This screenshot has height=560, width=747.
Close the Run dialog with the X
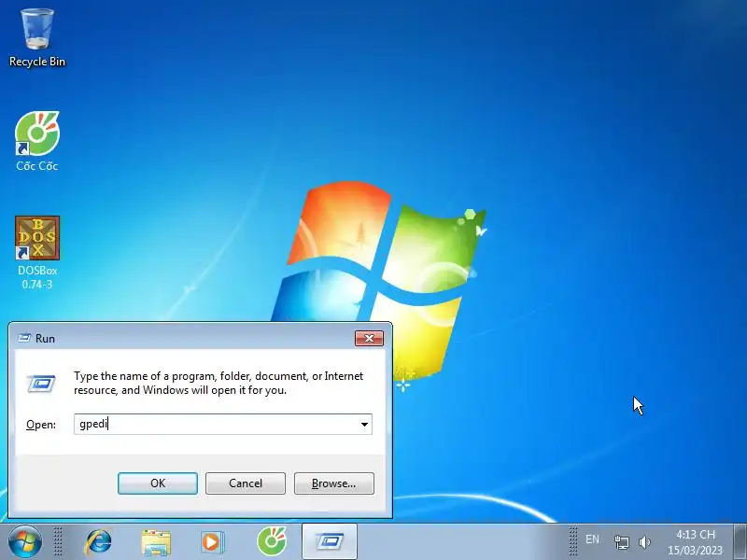point(369,338)
